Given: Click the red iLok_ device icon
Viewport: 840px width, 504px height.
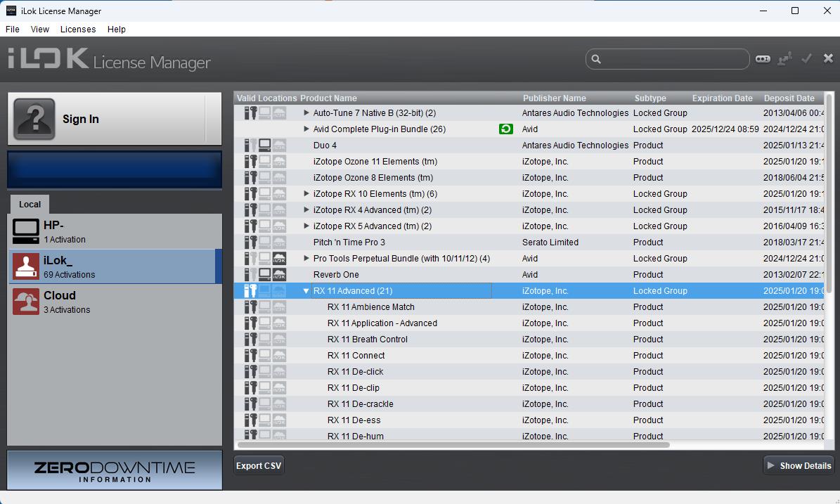Looking at the screenshot, I should tap(26, 266).
